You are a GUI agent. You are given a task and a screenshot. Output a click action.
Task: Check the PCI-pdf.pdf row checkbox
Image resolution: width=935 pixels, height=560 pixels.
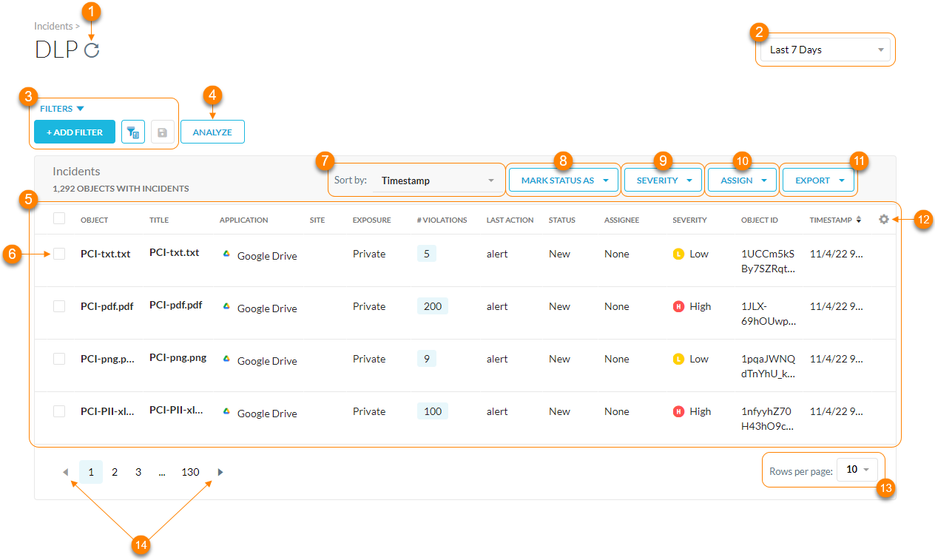pyautogui.click(x=59, y=306)
